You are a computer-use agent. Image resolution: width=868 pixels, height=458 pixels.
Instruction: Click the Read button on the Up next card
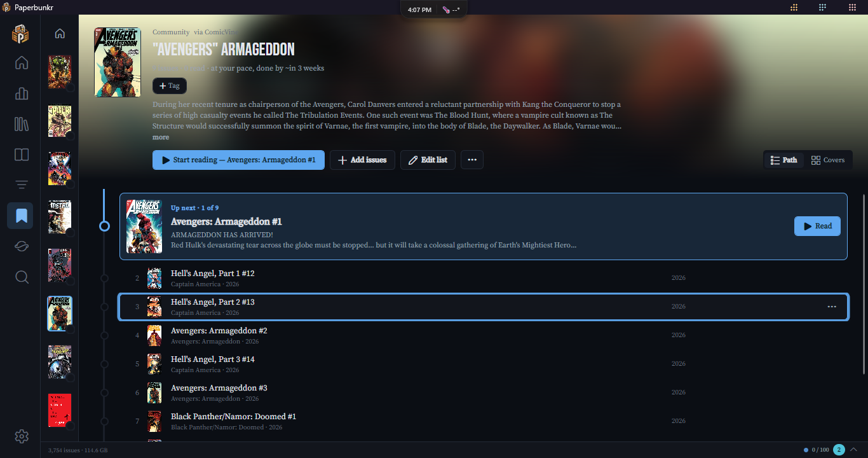[817, 226]
